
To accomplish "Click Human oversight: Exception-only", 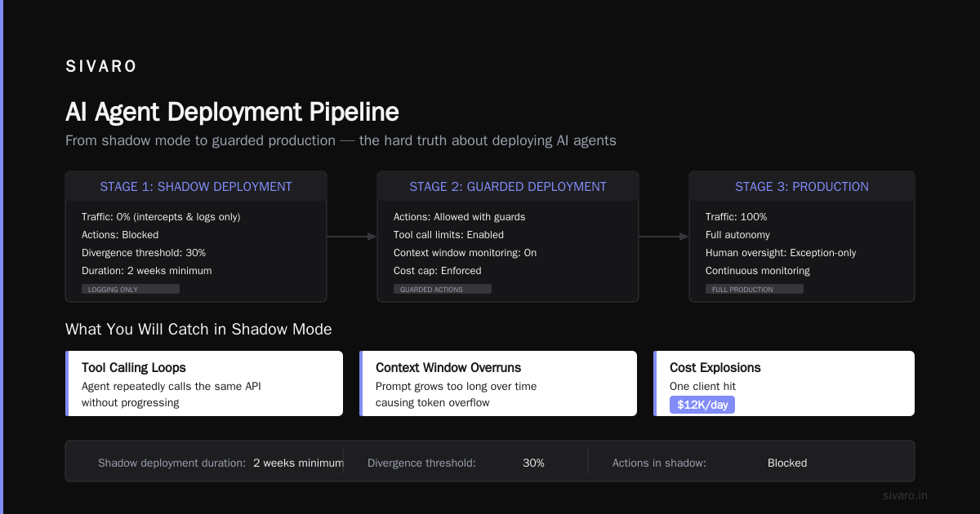I will pyautogui.click(x=781, y=253).
